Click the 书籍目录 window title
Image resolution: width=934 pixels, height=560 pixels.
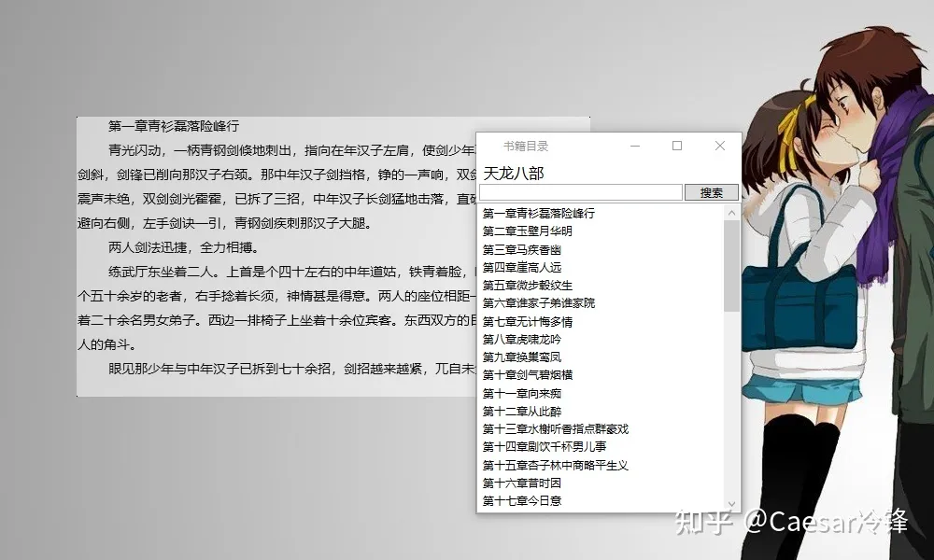(525, 146)
